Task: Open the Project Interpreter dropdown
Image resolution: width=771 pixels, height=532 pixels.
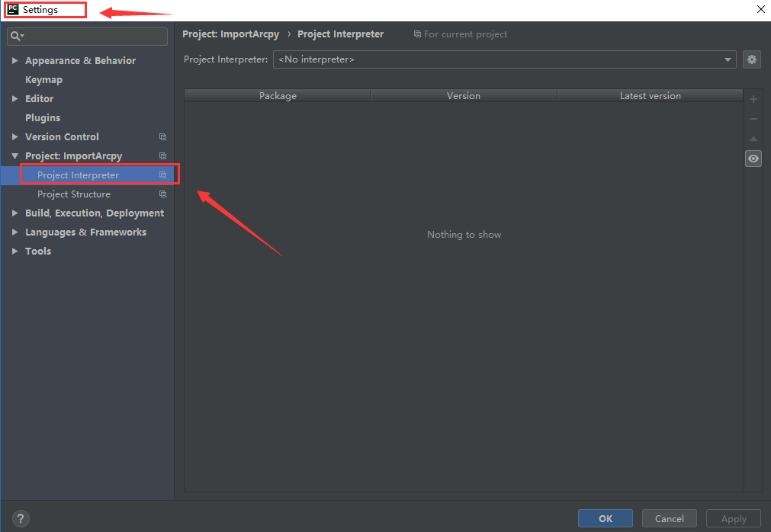Action: (x=504, y=59)
